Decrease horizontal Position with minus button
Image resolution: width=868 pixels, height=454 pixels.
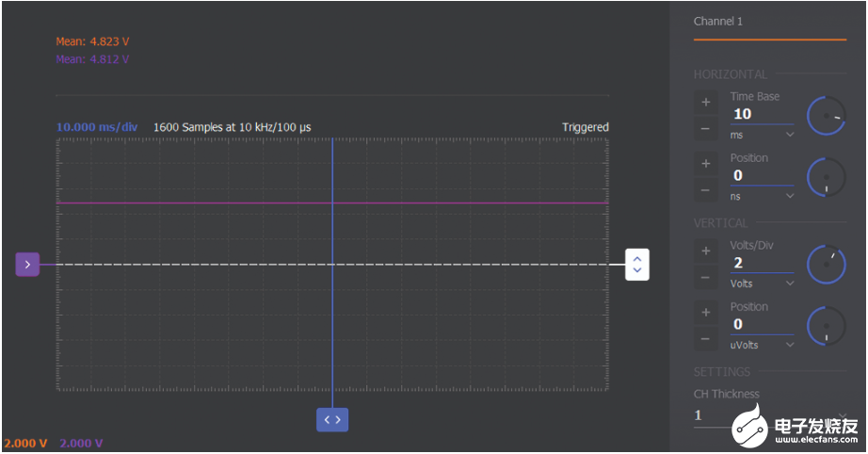pos(706,190)
